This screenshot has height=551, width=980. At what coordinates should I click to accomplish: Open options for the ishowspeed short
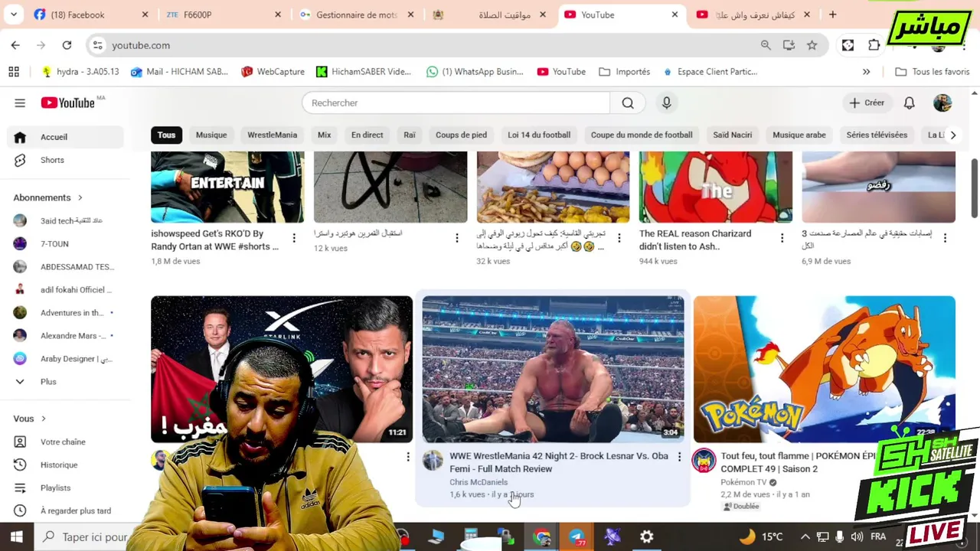(294, 238)
